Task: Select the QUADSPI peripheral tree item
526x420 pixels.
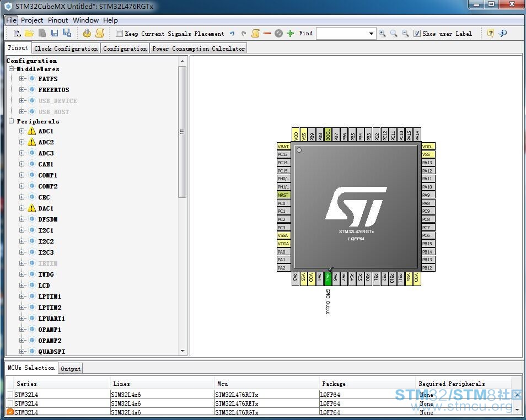Action: pyautogui.click(x=52, y=351)
